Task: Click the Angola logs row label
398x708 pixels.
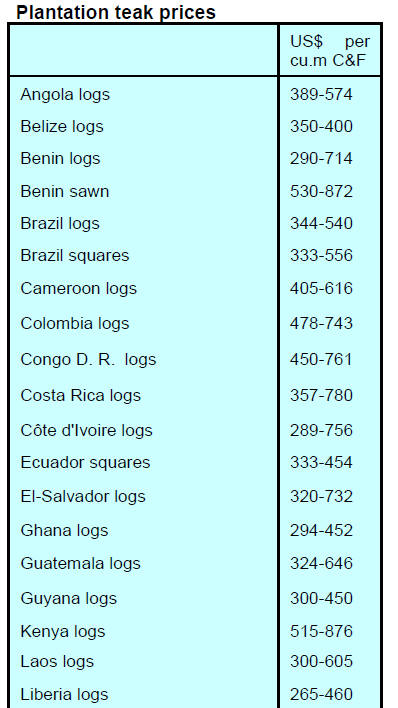Action: (65, 95)
